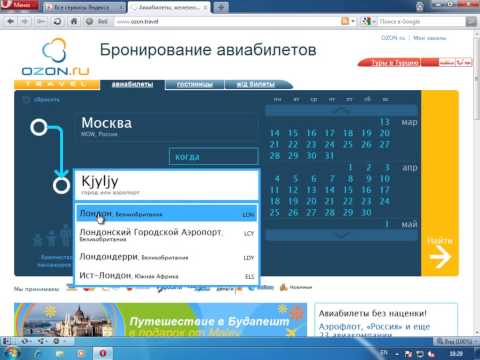Click the RSS feed icon in address bar
The image size is (480, 360).
pos(345,21)
